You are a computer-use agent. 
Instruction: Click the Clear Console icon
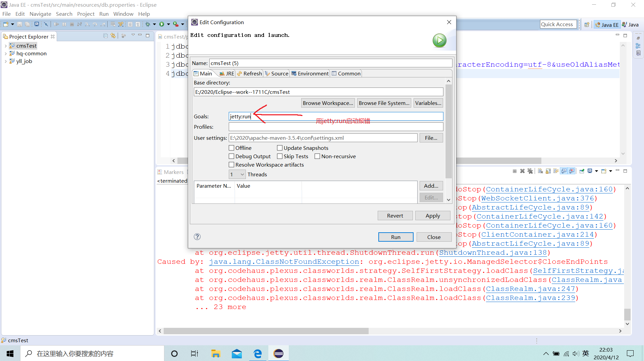pyautogui.click(x=540, y=171)
